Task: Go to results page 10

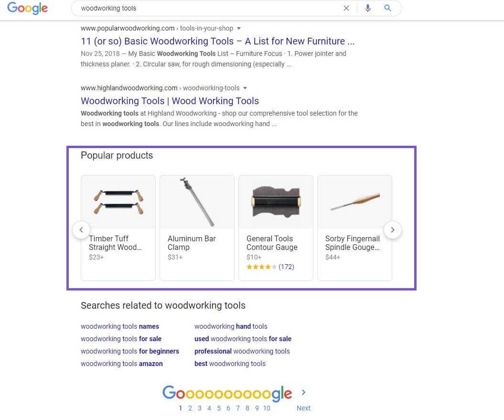Action: pyautogui.click(x=267, y=408)
